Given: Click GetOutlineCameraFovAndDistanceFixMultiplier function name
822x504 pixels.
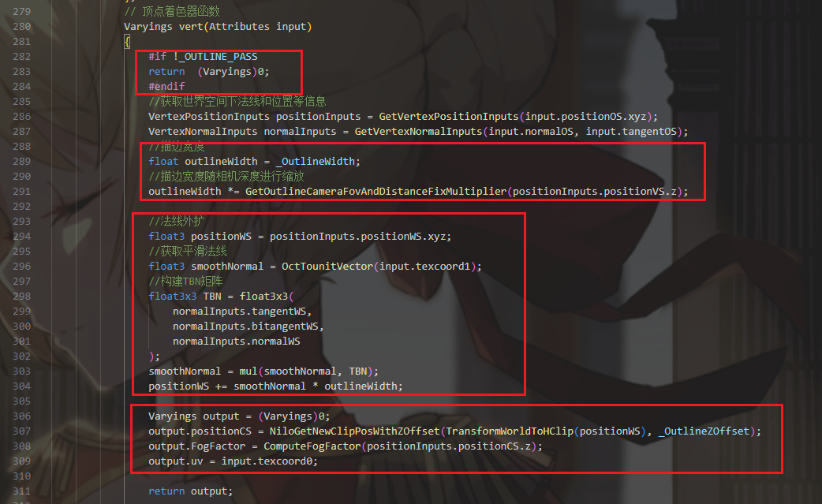Looking at the screenshot, I should tap(376, 191).
